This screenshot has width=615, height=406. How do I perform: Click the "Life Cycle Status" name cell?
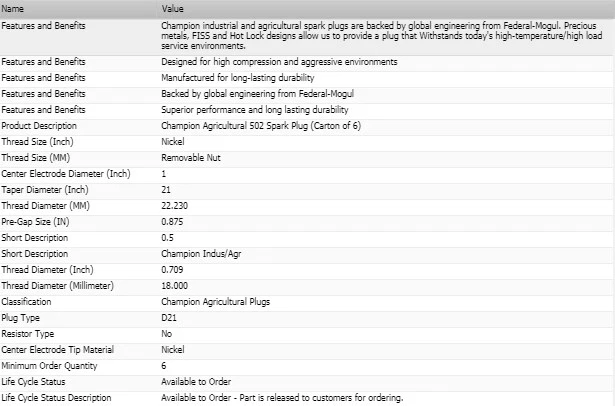(33, 382)
